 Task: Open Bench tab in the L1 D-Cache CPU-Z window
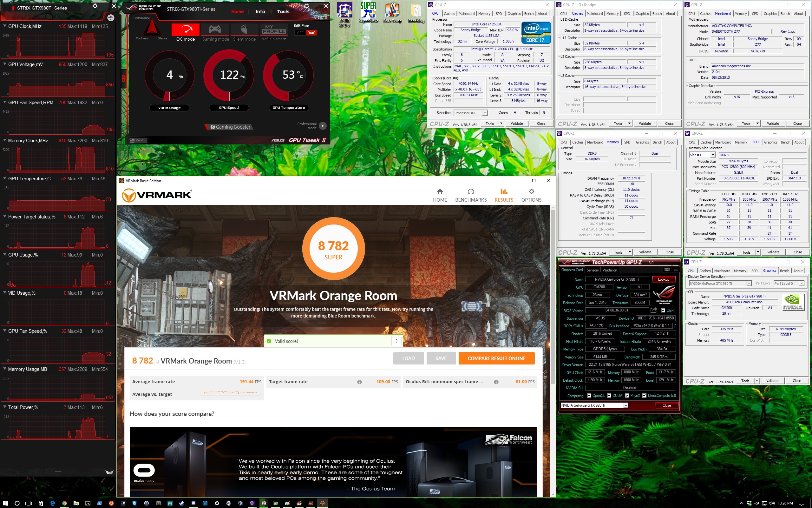coord(657,14)
